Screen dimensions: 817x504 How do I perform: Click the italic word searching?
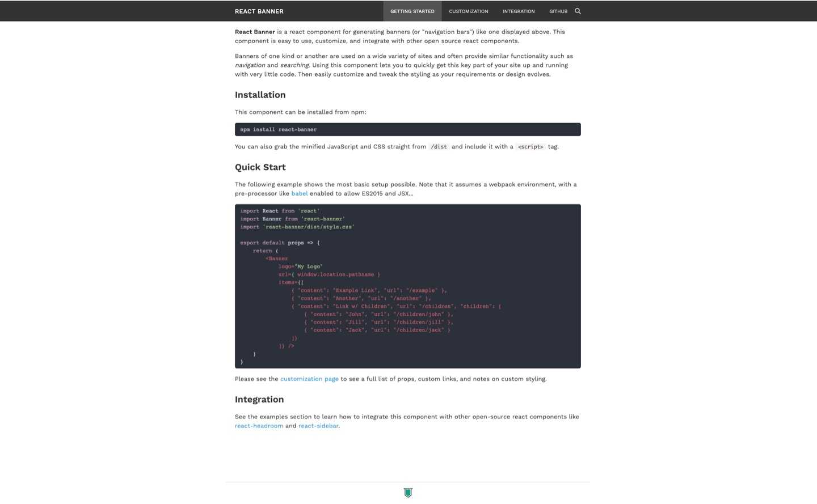(294, 65)
